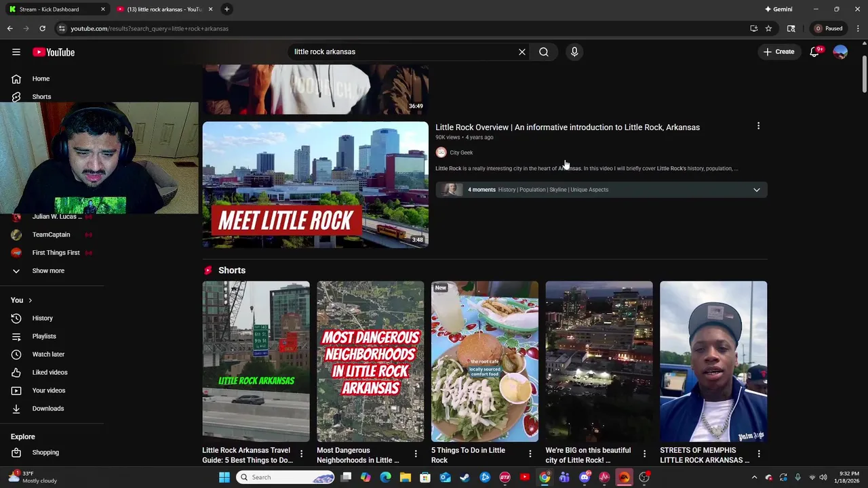The width and height of the screenshot is (868, 488).
Task: Open the Little Rock Overview video title
Action: click(x=568, y=127)
